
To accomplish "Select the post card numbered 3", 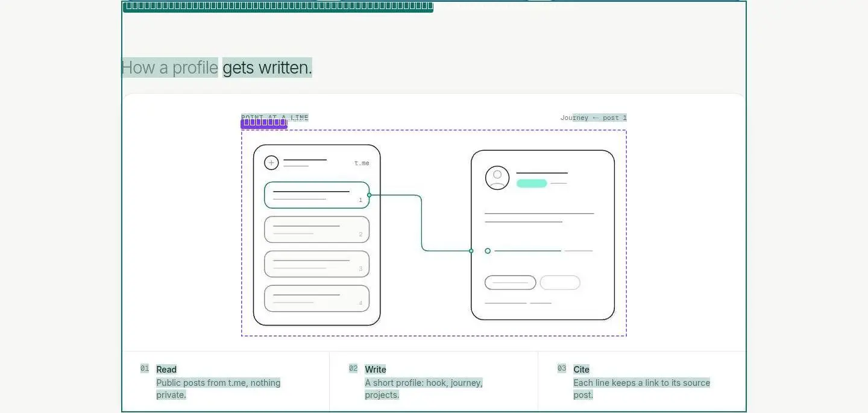I will (x=317, y=264).
